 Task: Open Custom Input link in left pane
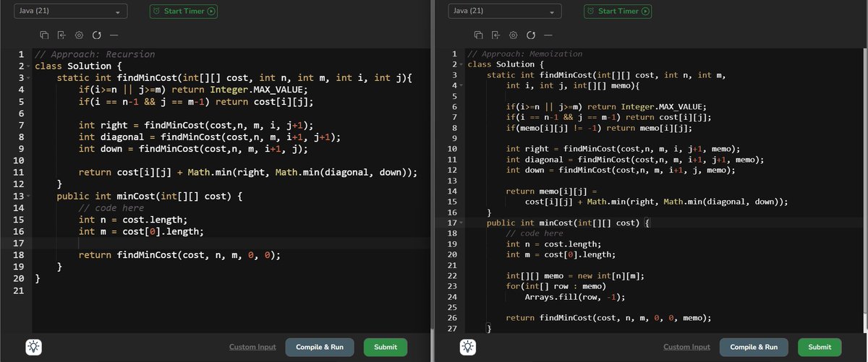pyautogui.click(x=252, y=347)
